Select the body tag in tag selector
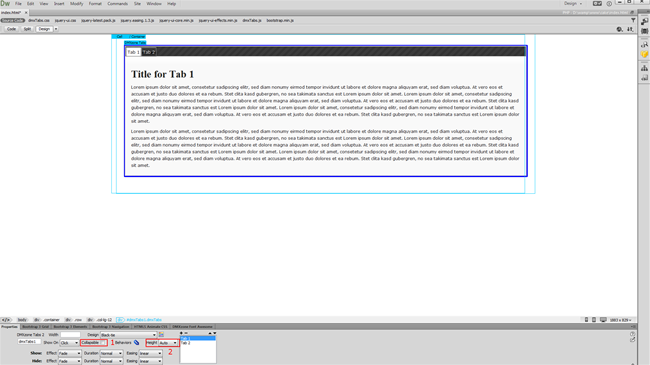The width and height of the screenshot is (650, 365). point(22,320)
